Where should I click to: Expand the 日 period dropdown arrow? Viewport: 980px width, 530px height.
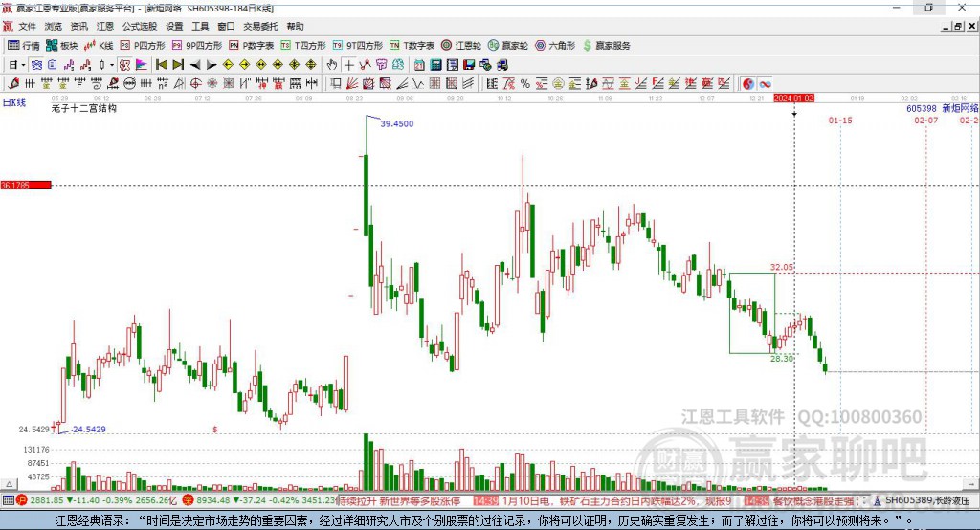24,65
